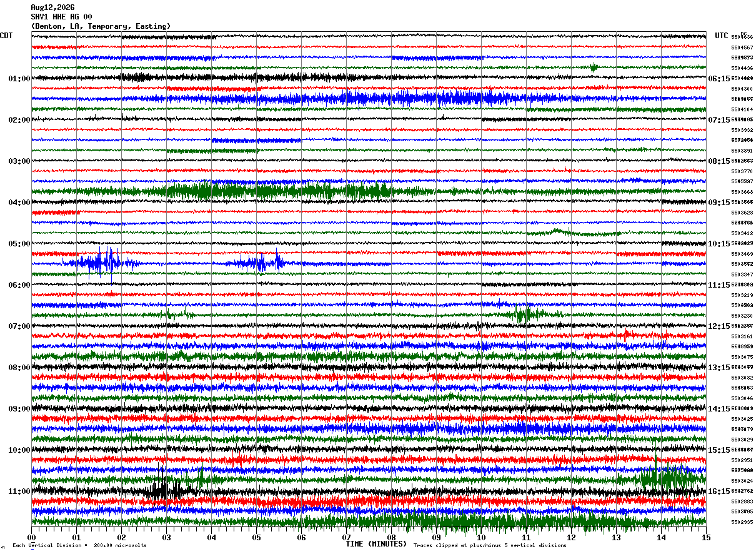The height and width of the screenshot is (554, 756).
Task: Click the green spike near minute 11 before 07:00
Action: [524, 314]
